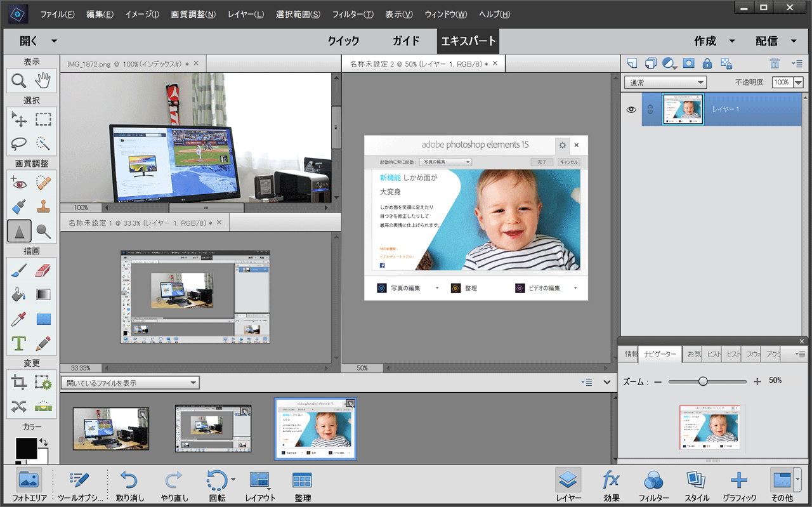Image resolution: width=812 pixels, height=507 pixels.
Task: Open the フィルター menu
Action: [x=353, y=15]
